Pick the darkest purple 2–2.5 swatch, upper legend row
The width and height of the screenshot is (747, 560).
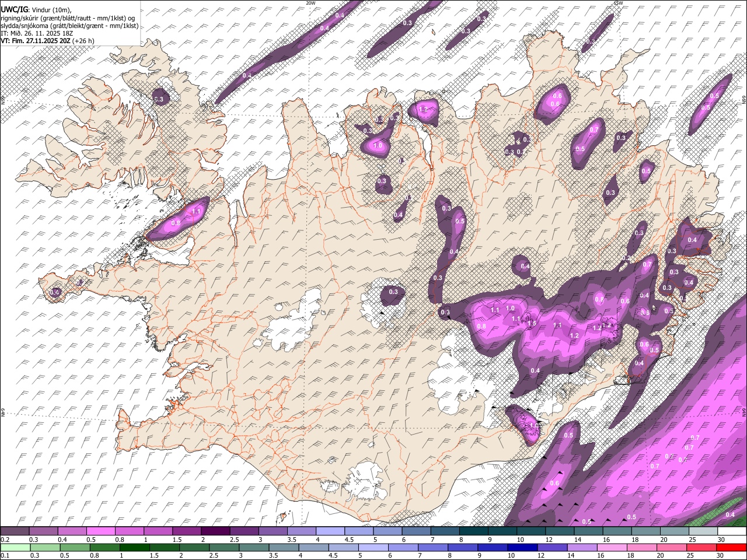[x=215, y=531]
